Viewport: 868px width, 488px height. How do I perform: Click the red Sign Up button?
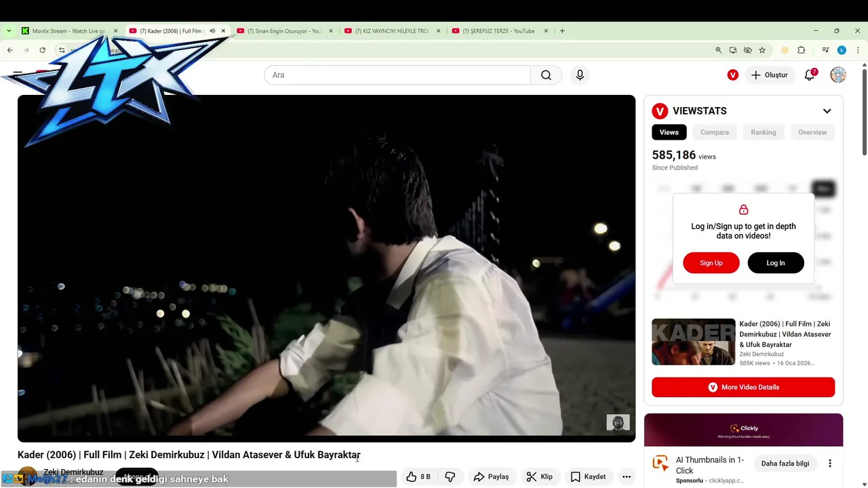tap(711, 263)
